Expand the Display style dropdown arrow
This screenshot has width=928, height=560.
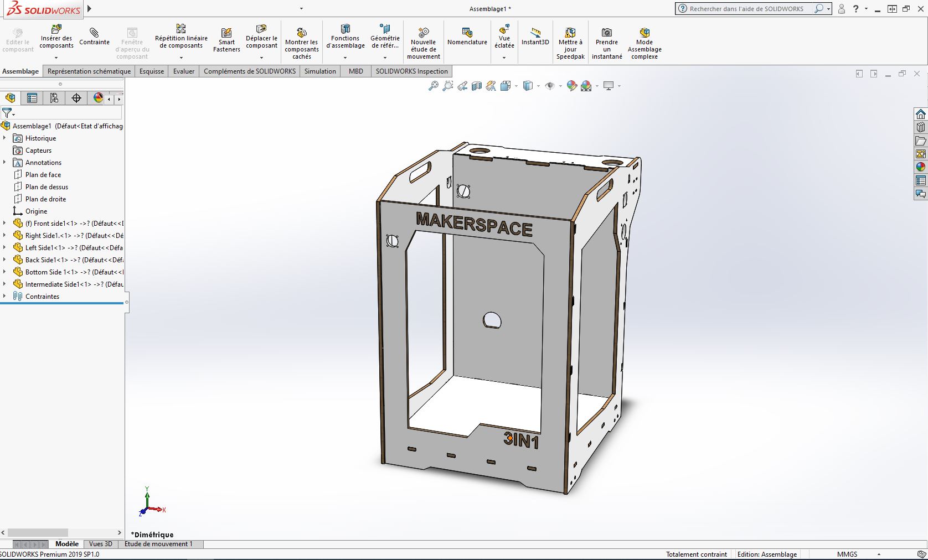coord(538,86)
